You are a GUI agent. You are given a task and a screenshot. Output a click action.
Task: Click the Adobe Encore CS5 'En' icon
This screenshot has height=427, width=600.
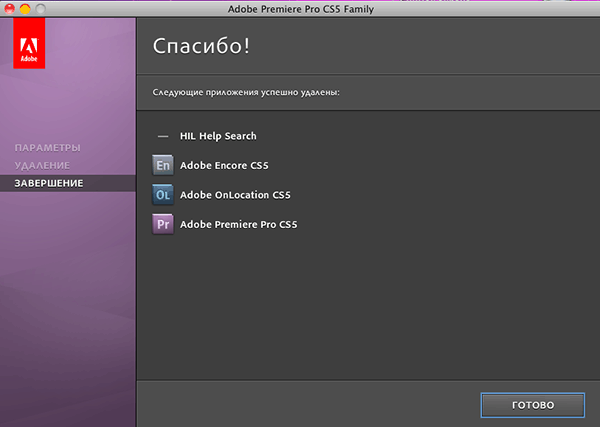point(163,165)
